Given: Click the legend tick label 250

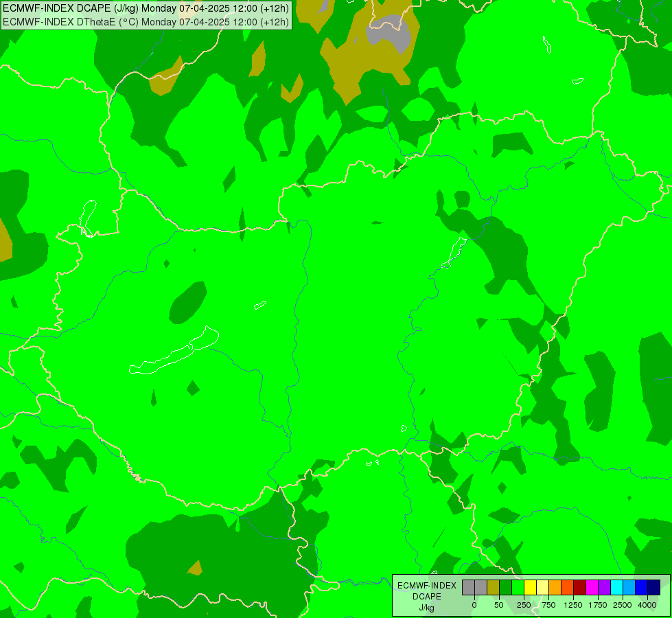Looking at the screenshot, I should (x=524, y=605).
